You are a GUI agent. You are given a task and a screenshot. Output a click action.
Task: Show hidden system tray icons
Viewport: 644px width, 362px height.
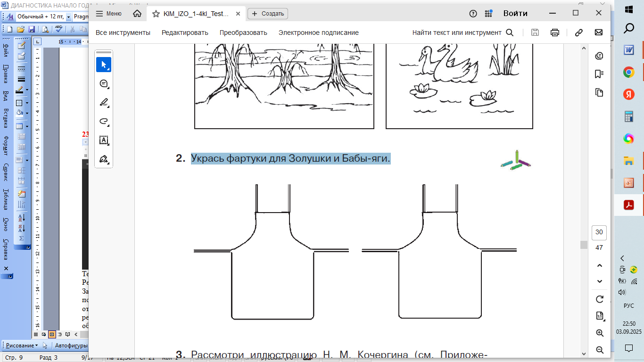(622, 258)
